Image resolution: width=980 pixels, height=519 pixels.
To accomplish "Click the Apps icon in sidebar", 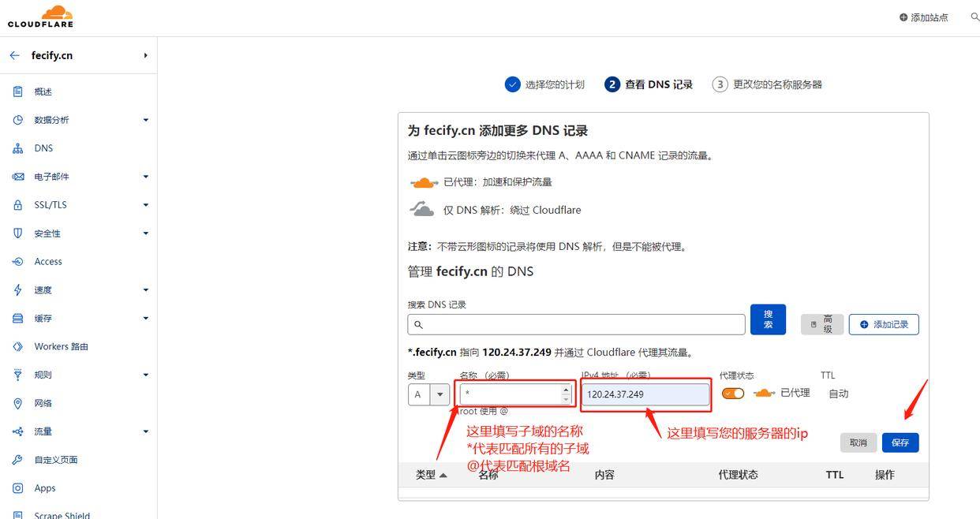I will pos(18,488).
